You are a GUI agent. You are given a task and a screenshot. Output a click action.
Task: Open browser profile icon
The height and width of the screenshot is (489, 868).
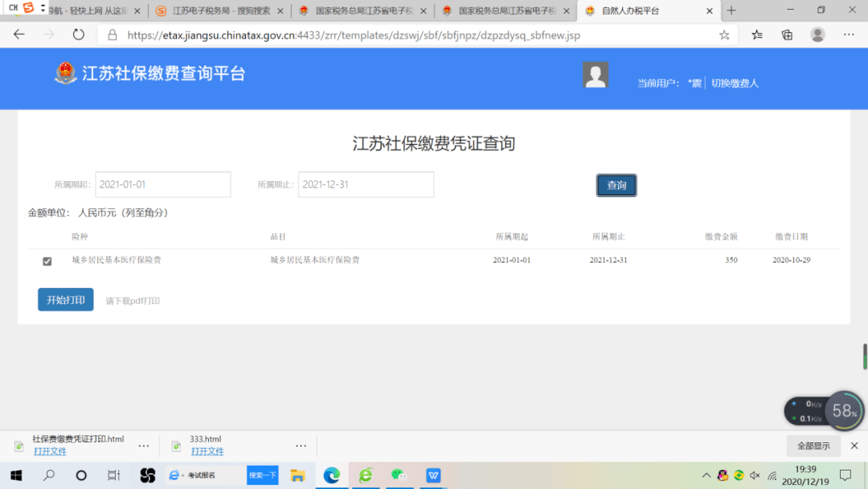click(x=817, y=35)
